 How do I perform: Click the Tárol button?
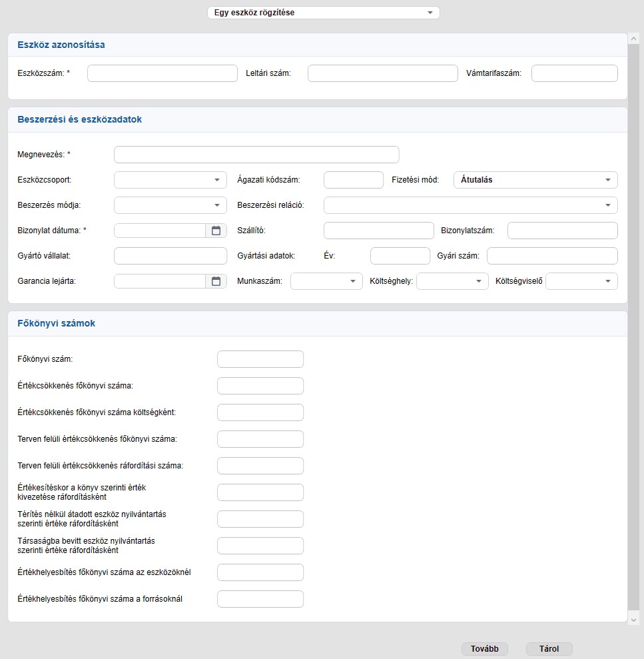(x=549, y=648)
